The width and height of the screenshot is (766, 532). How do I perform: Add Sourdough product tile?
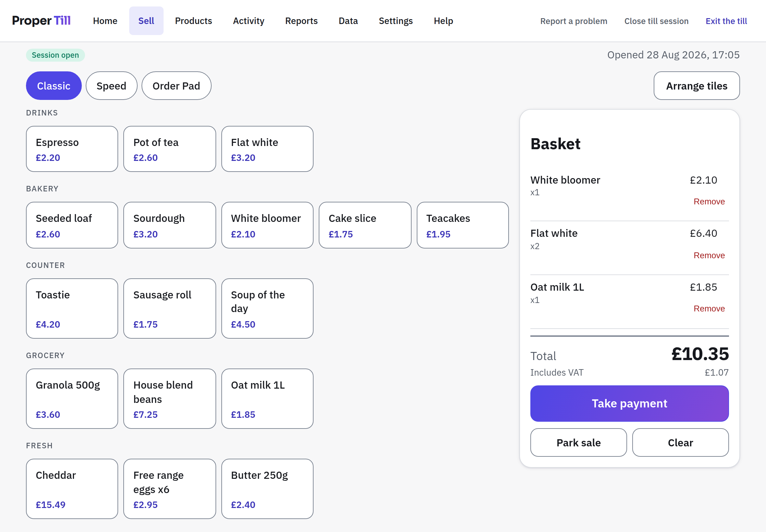point(170,225)
